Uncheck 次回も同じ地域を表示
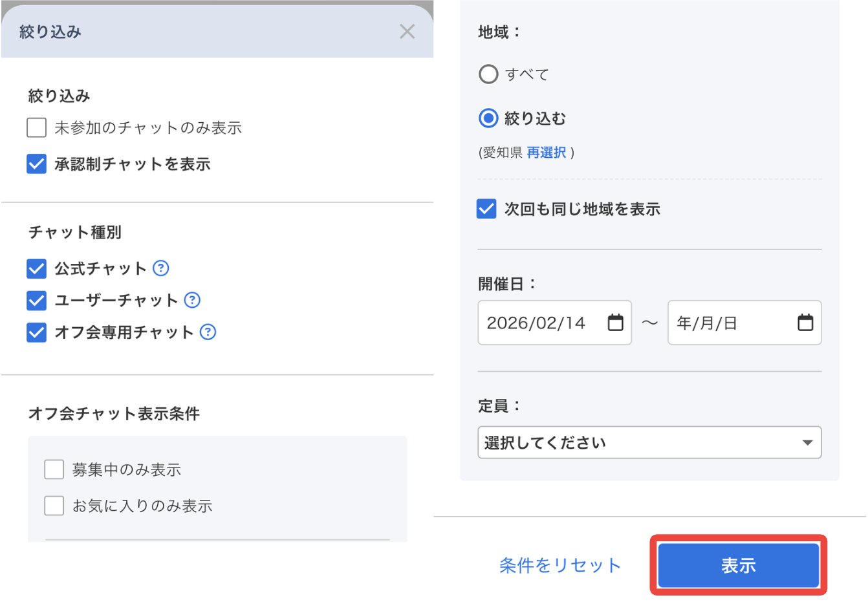This screenshot has width=868, height=613. point(486,208)
